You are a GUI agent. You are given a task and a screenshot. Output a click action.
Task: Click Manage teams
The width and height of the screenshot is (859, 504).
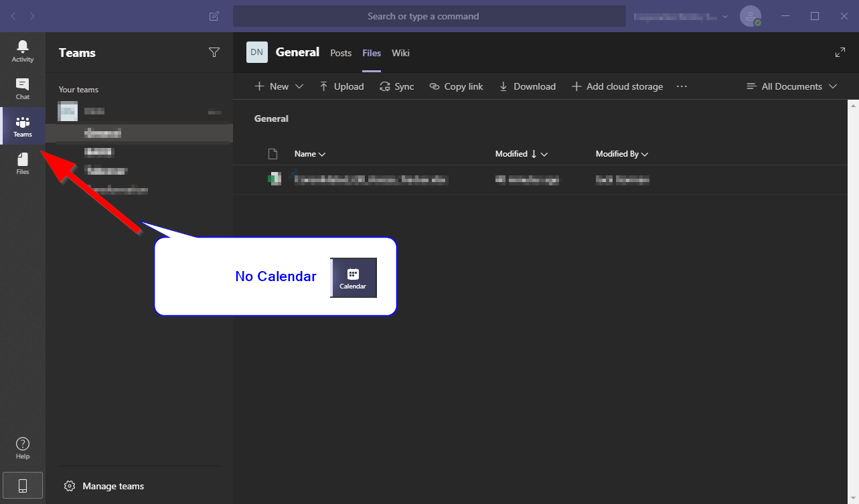(104, 486)
